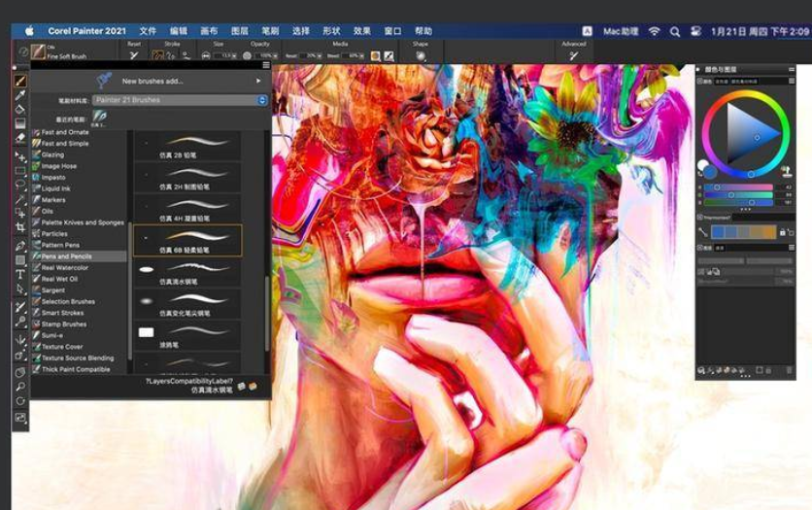Viewport: 812px width, 510px height.
Task: Select the Eraser tool
Action: 20,138
